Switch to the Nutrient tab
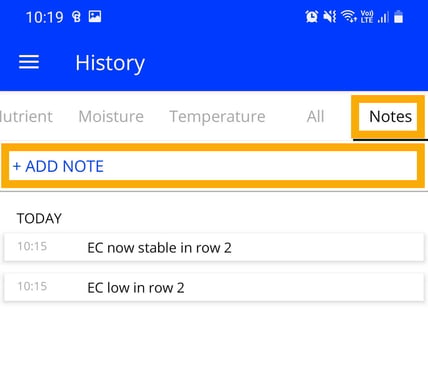This screenshot has width=428, height=390. pyautogui.click(x=26, y=116)
